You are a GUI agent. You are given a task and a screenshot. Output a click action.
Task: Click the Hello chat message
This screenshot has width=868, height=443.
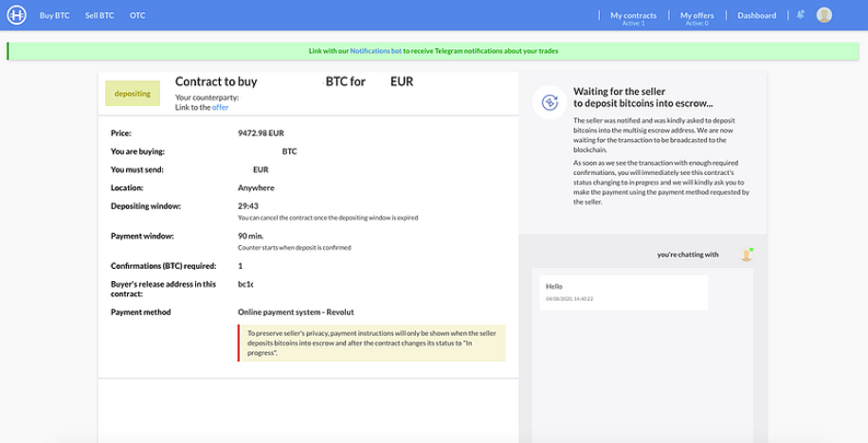point(624,292)
